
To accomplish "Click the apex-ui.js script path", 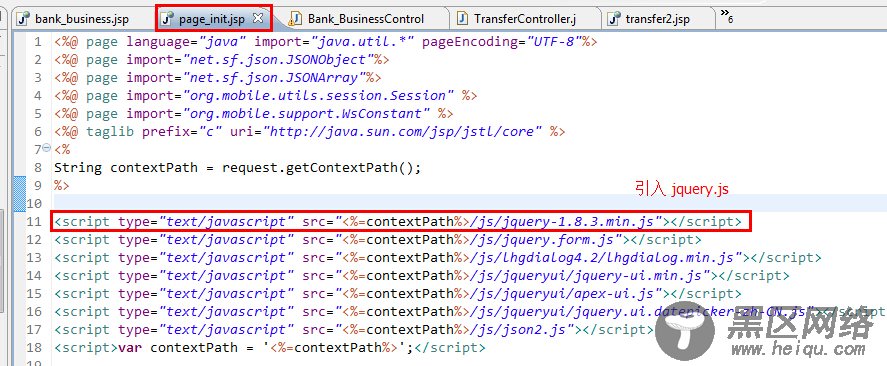I will pyautogui.click(x=562, y=294).
